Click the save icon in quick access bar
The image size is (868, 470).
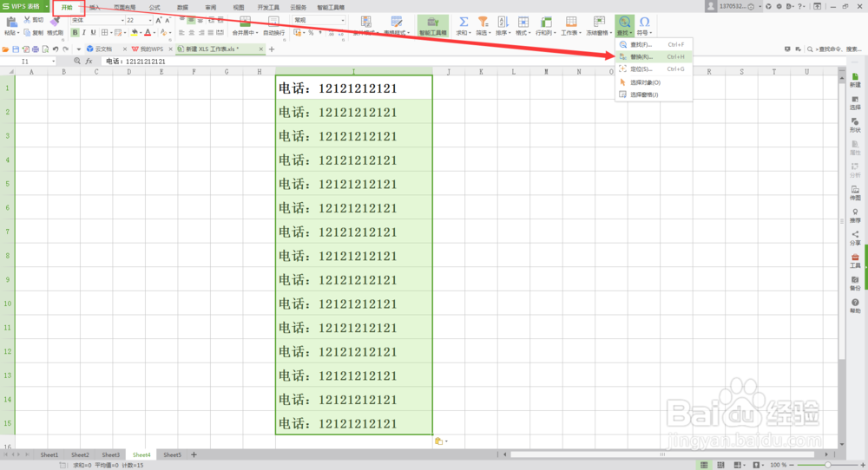16,49
